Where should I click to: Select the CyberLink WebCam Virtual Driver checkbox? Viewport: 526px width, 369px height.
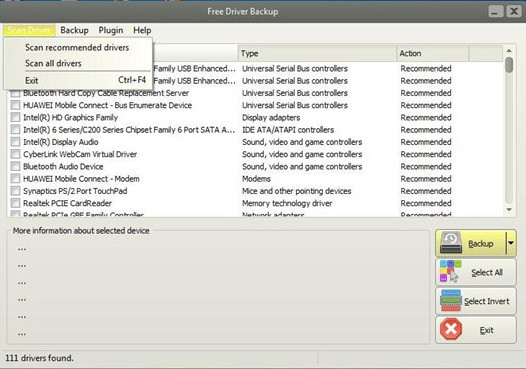coord(15,154)
